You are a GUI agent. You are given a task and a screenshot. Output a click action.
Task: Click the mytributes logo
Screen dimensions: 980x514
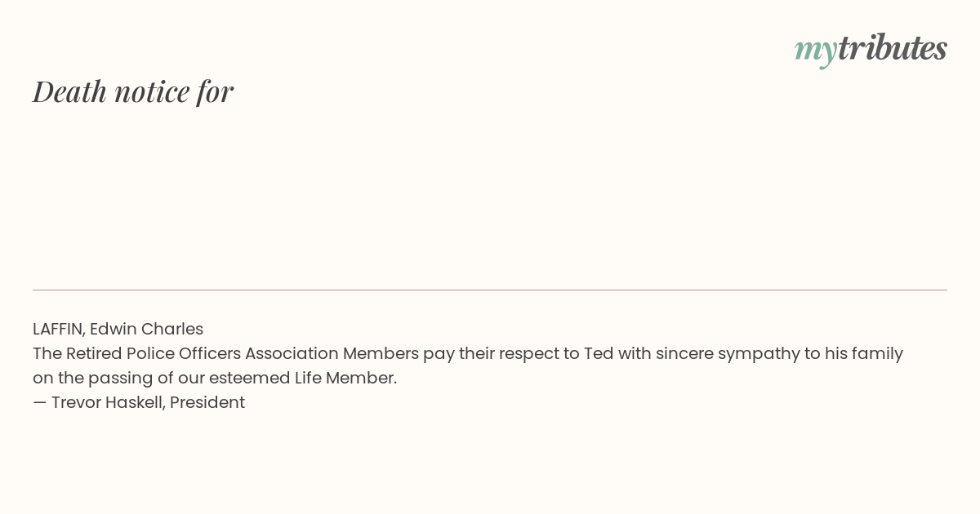[x=871, y=49]
